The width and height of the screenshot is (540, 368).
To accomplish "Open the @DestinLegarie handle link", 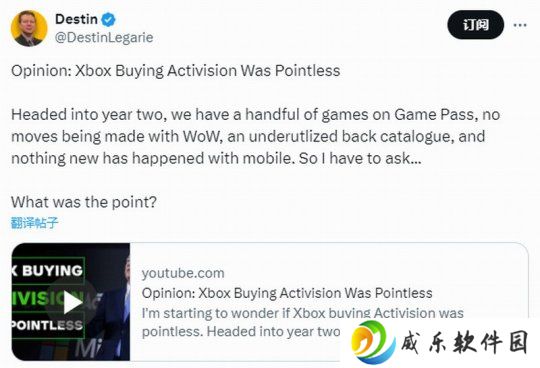I will pyautogui.click(x=104, y=38).
